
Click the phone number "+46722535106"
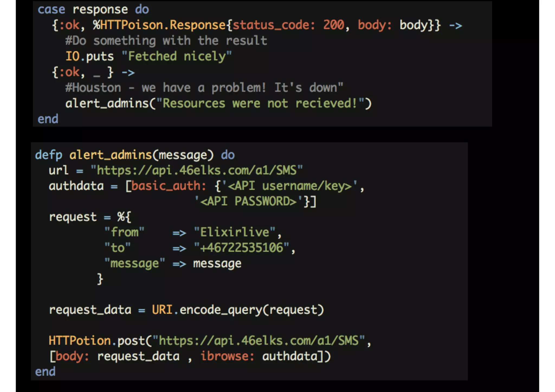pyautogui.click(x=241, y=248)
